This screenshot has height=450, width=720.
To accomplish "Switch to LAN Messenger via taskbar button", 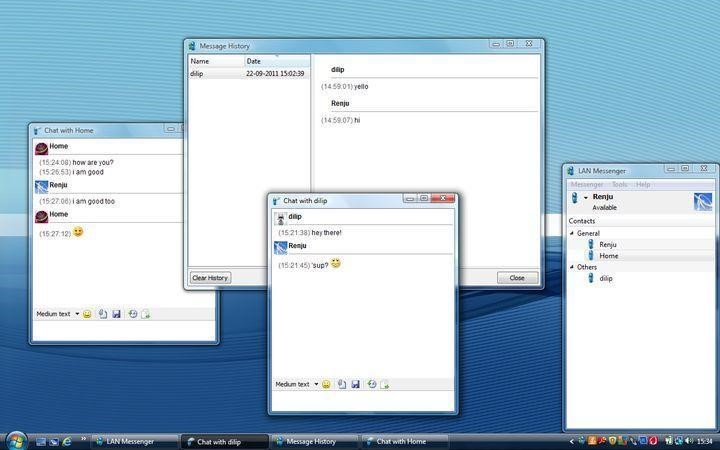I will click(x=135, y=442).
